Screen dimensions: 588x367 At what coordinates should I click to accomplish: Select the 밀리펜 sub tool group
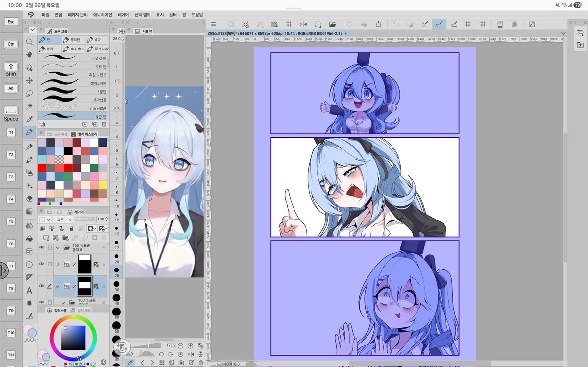click(73, 40)
